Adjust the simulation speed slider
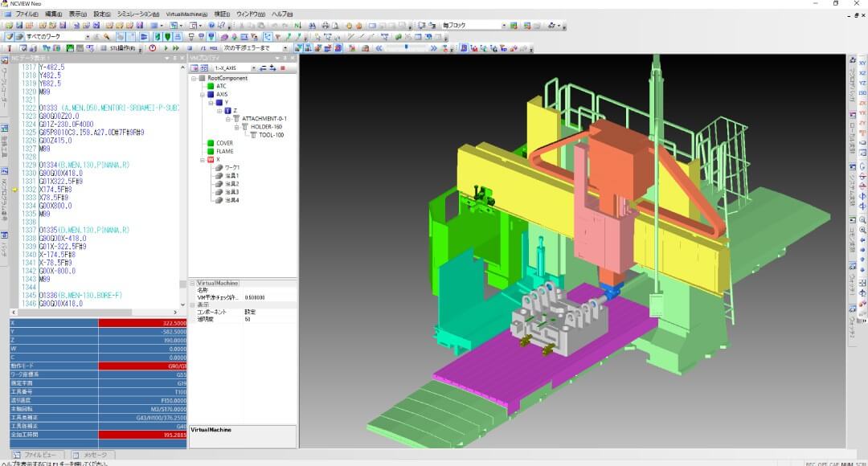The image size is (868, 466). click(x=406, y=48)
